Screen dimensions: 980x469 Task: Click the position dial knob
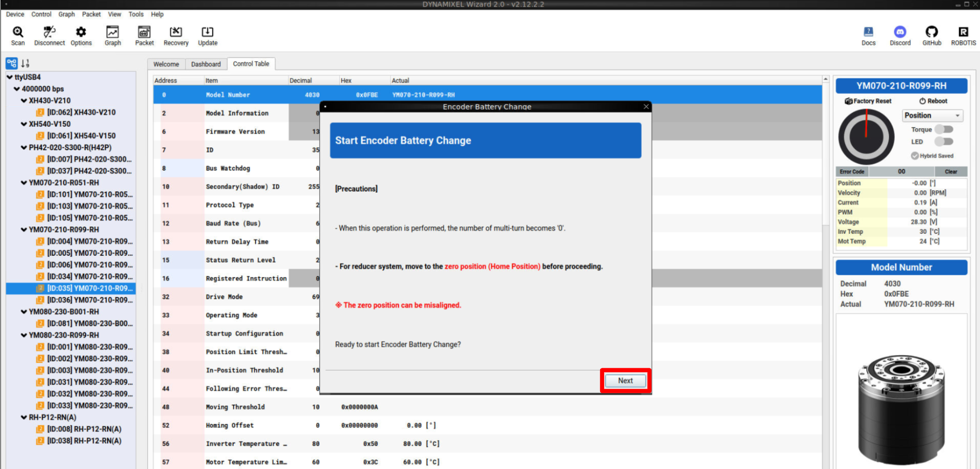point(866,137)
